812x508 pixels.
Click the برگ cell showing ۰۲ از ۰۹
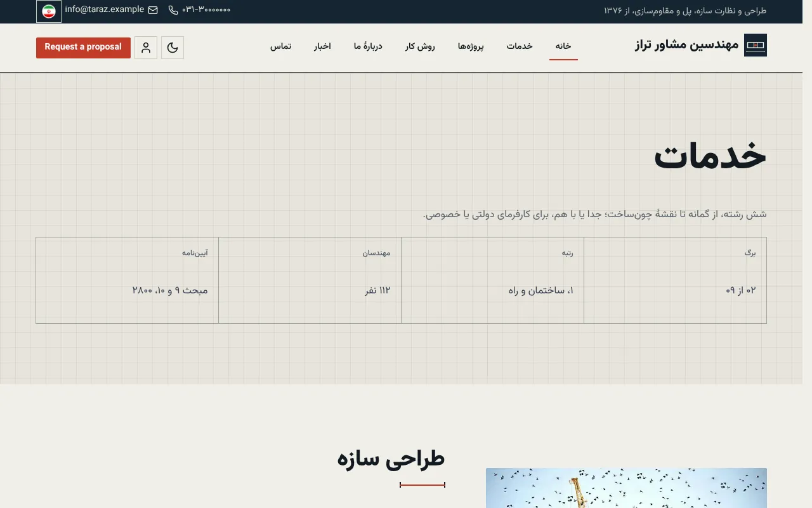click(675, 280)
